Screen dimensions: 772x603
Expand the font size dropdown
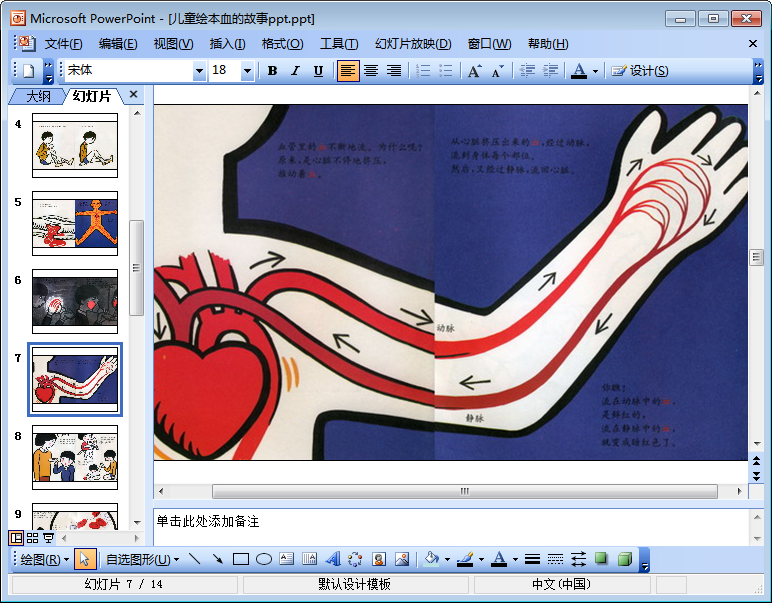click(247, 71)
